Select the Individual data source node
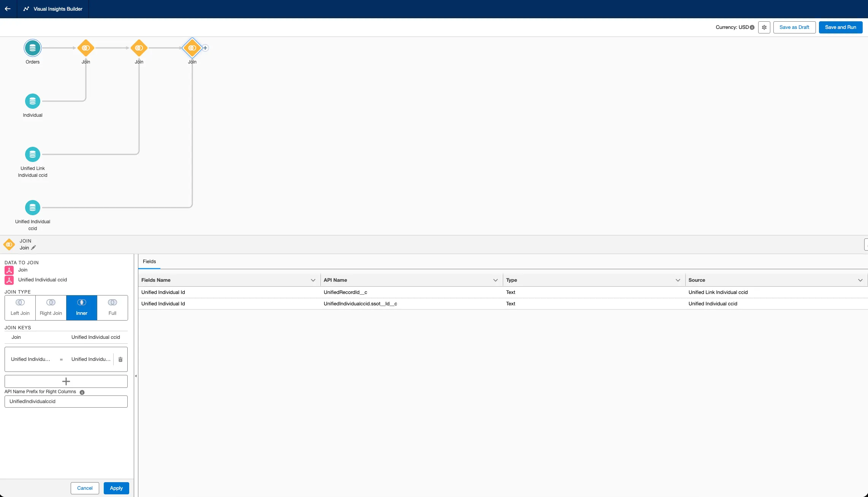 (33, 101)
